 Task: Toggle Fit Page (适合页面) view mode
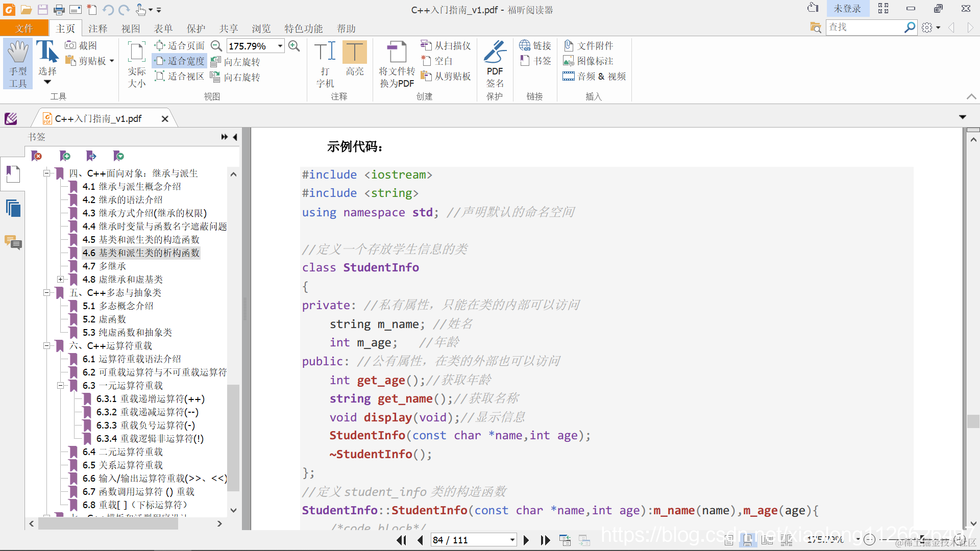180,46
